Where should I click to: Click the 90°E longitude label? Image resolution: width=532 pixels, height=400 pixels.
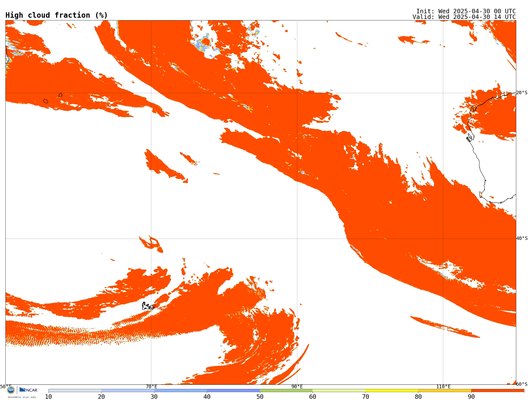coord(297,386)
